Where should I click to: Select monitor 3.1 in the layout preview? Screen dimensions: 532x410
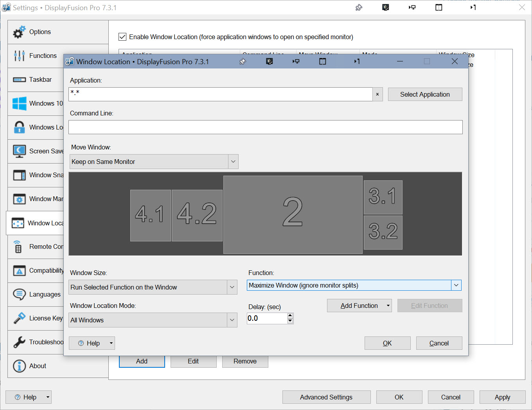[383, 197]
